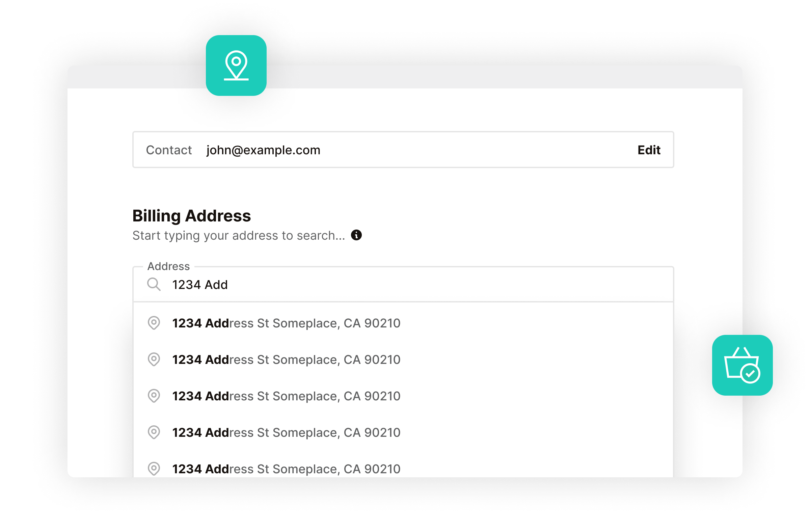Click the location pin beside second address suggestion
Image resolution: width=810 pixels, height=532 pixels.
click(x=154, y=360)
